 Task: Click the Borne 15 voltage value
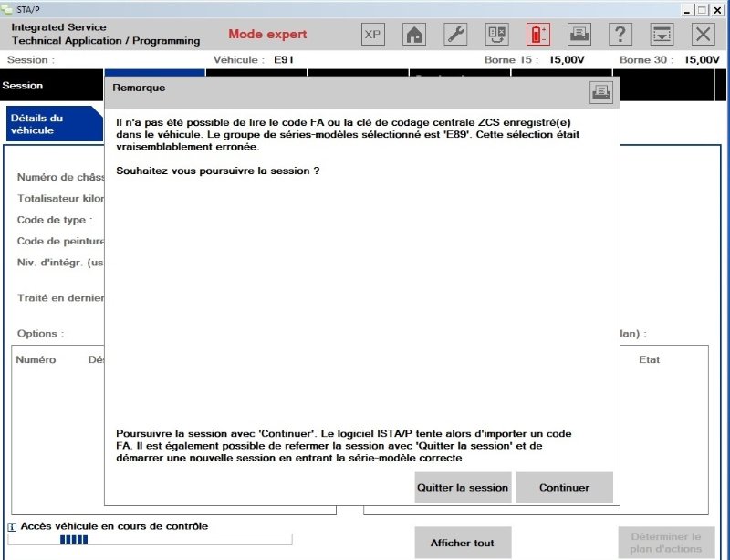point(566,59)
